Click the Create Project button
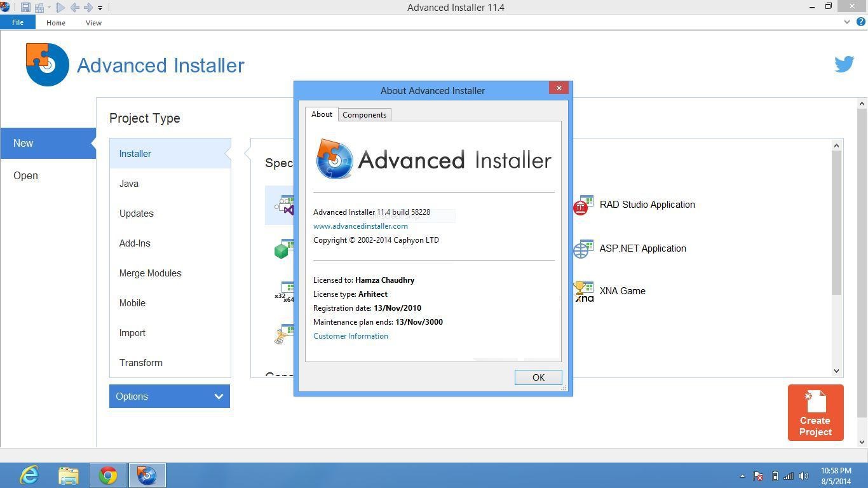Image resolution: width=868 pixels, height=488 pixels. 816,412
